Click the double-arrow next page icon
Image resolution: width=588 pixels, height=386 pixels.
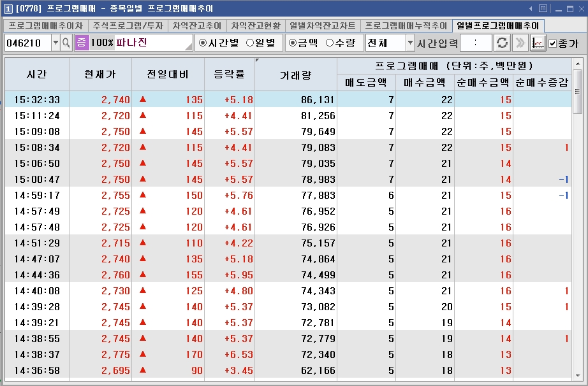(520, 43)
